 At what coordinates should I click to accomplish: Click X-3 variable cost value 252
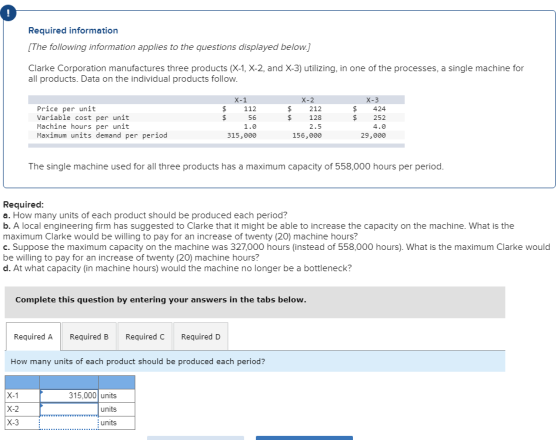coord(379,118)
